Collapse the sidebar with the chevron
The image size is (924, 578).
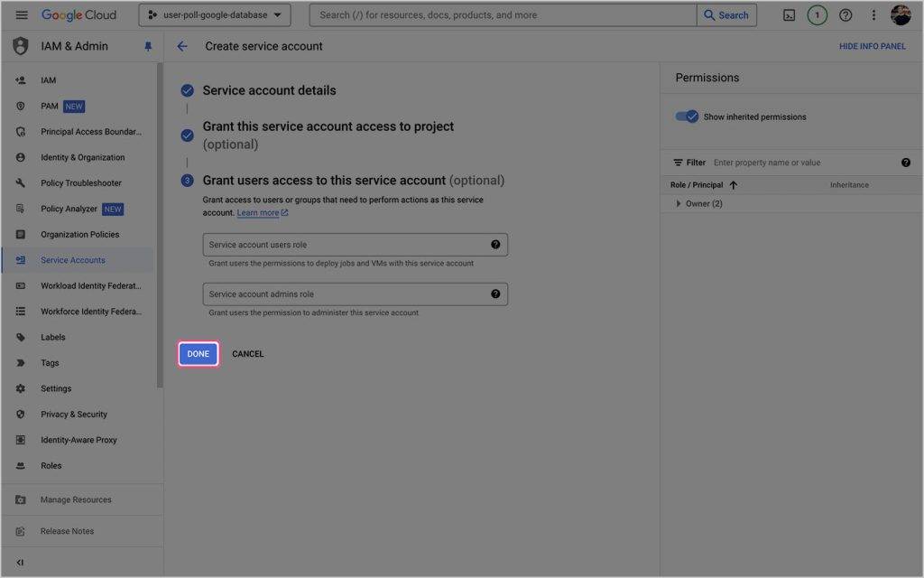pyautogui.click(x=20, y=563)
